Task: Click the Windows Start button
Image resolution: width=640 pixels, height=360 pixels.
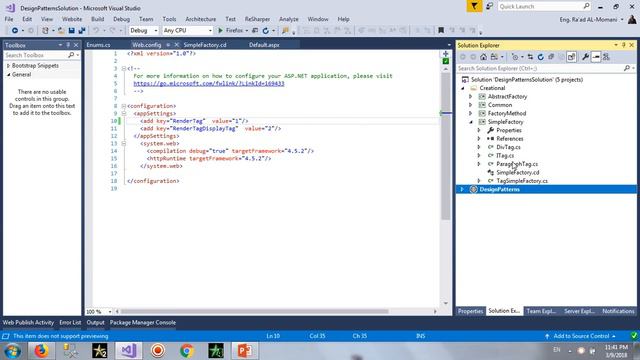Action: (x=13, y=351)
